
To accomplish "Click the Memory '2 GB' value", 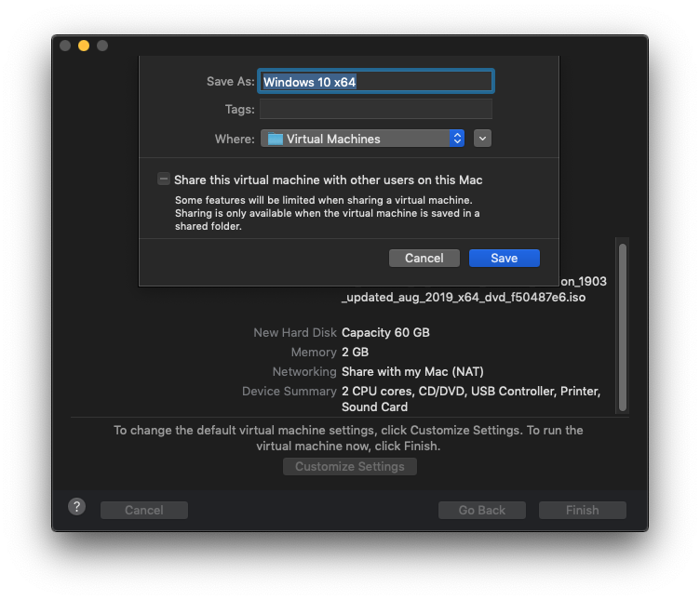I will click(x=355, y=352).
